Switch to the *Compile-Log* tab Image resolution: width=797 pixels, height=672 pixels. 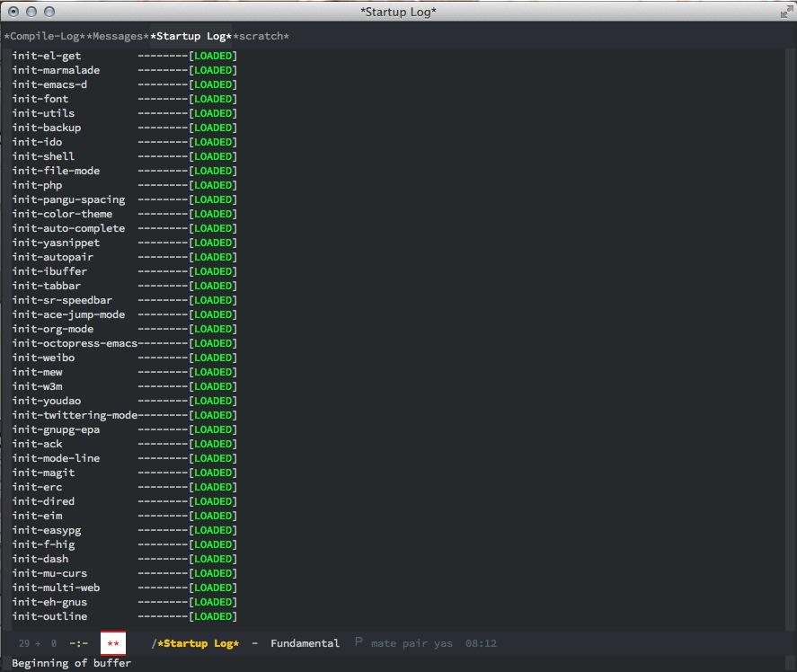pyautogui.click(x=45, y=36)
